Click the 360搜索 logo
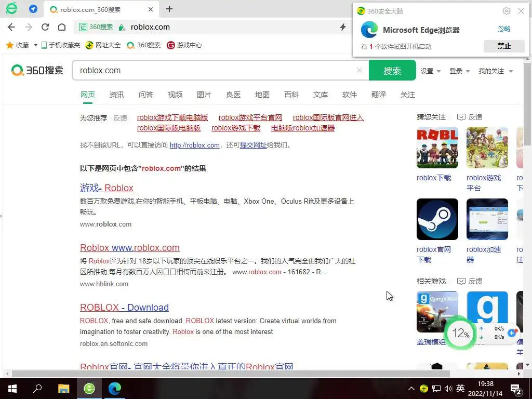532x399 pixels. (37, 70)
